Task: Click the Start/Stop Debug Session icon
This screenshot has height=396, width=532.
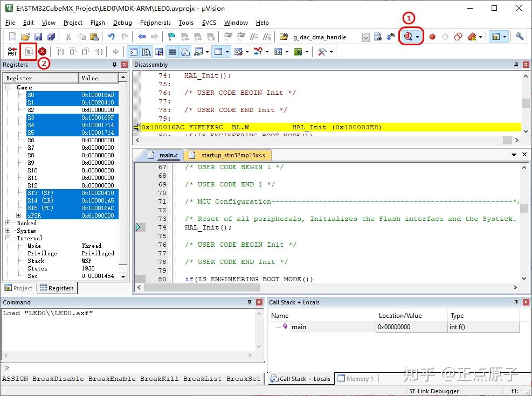Action: pos(408,37)
